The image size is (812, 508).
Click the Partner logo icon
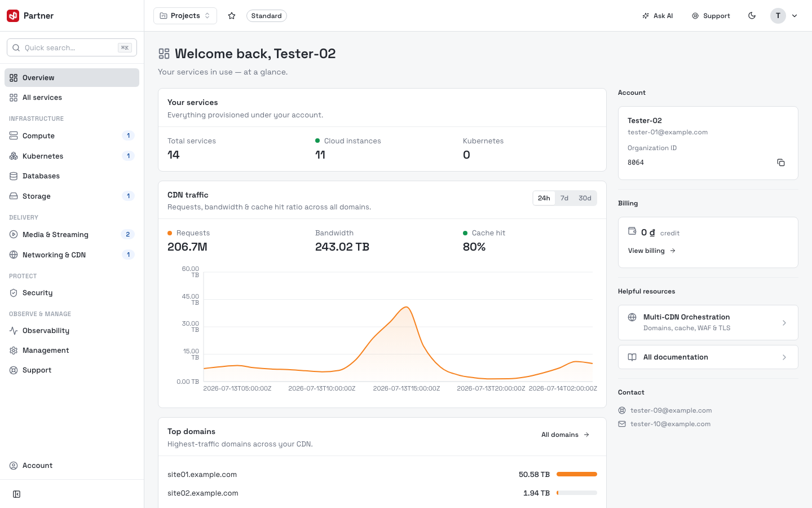pos(13,16)
